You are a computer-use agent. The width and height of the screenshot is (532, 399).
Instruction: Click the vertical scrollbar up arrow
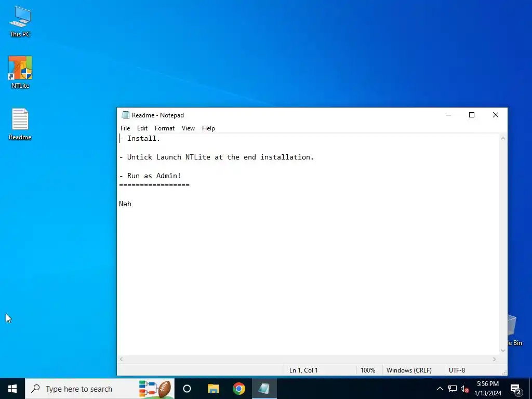(503, 138)
